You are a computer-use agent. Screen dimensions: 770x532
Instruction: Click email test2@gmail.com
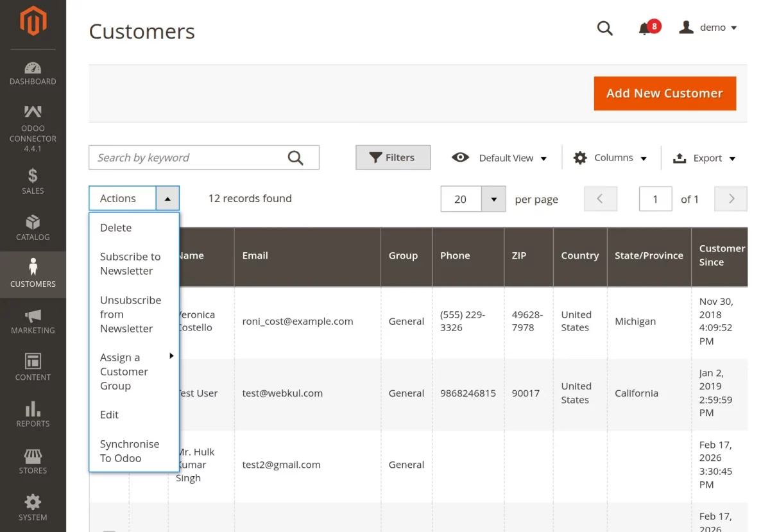tap(281, 465)
